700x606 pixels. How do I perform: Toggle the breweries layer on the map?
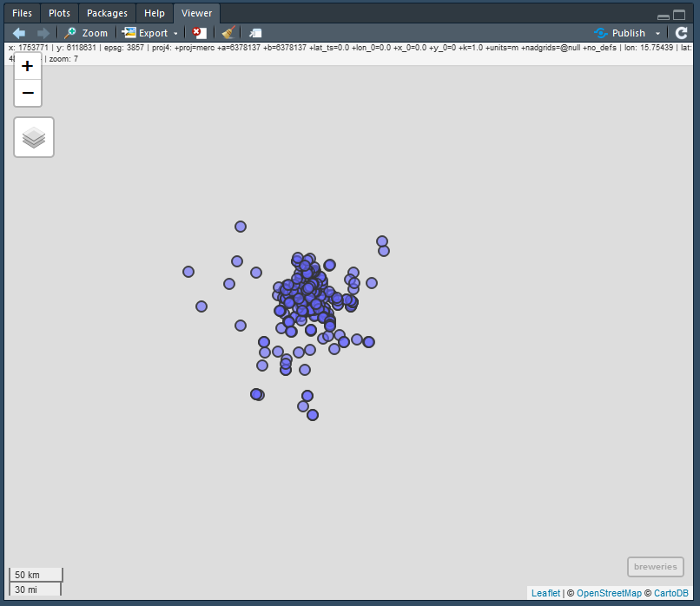[655, 566]
